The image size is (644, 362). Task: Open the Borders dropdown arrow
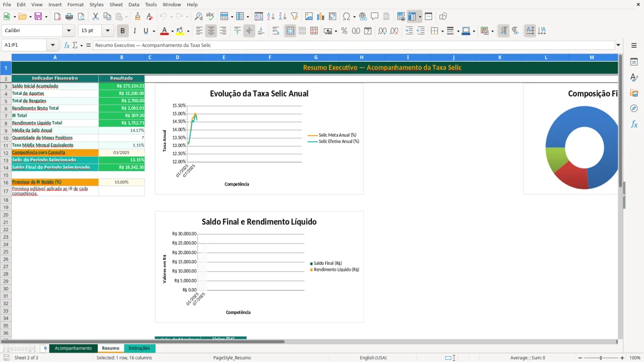click(x=442, y=31)
